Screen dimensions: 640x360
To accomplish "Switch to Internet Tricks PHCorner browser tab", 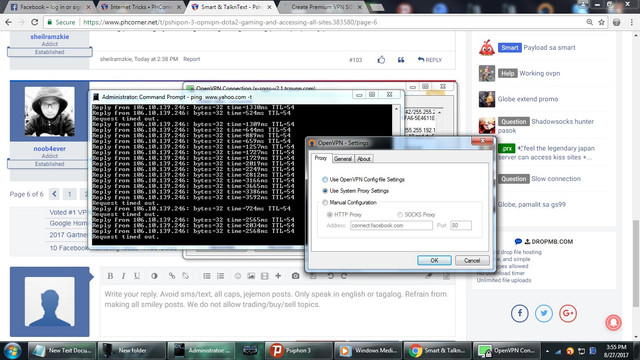I will 140,7.
